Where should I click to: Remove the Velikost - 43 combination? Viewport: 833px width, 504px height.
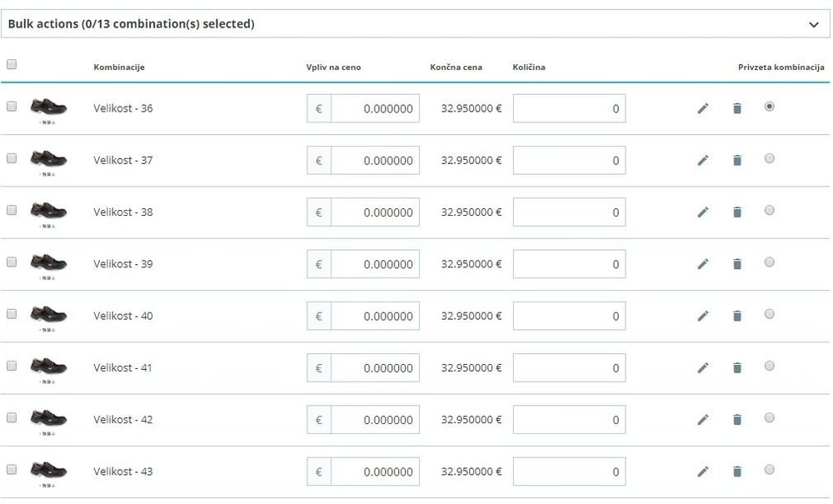[737, 472]
